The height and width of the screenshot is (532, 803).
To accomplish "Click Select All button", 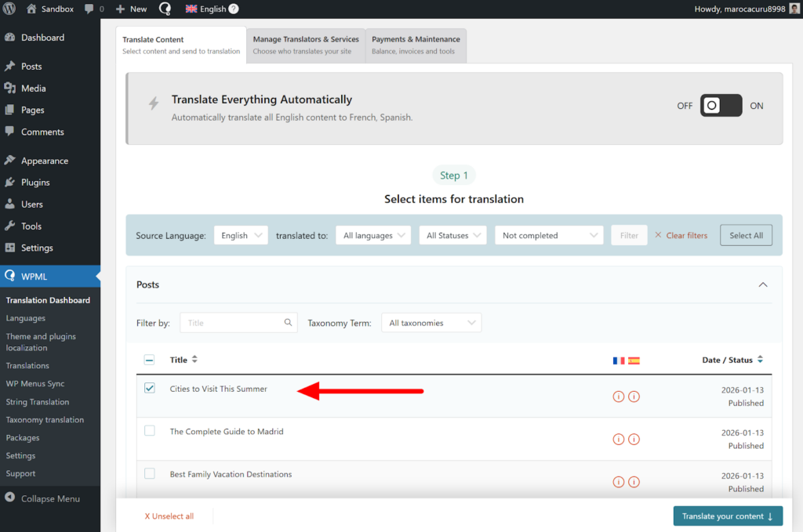I will 747,235.
